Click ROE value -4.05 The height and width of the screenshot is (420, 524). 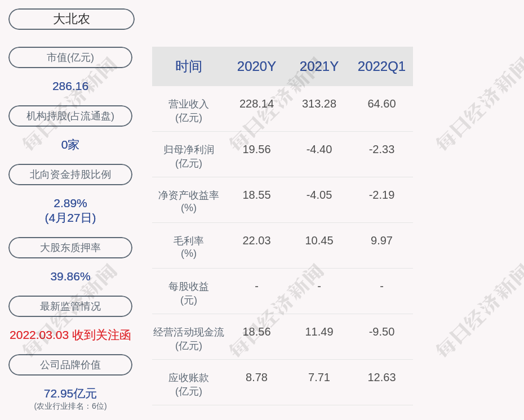coord(319,195)
